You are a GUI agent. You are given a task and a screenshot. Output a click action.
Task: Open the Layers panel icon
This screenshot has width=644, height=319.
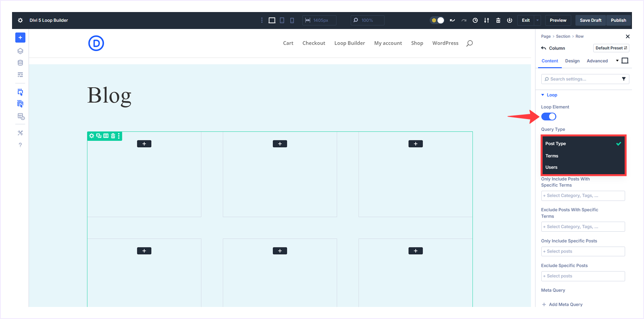(20, 51)
